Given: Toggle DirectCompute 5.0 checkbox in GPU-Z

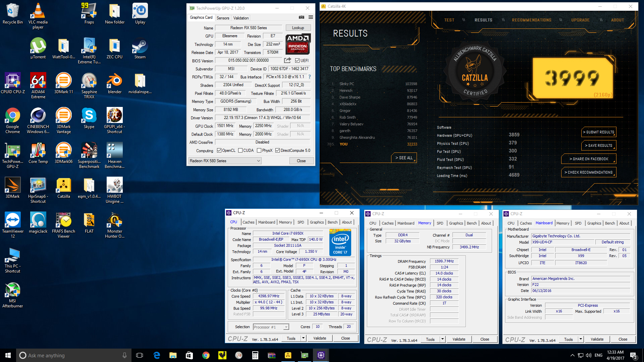Looking at the screenshot, I should click(277, 150).
